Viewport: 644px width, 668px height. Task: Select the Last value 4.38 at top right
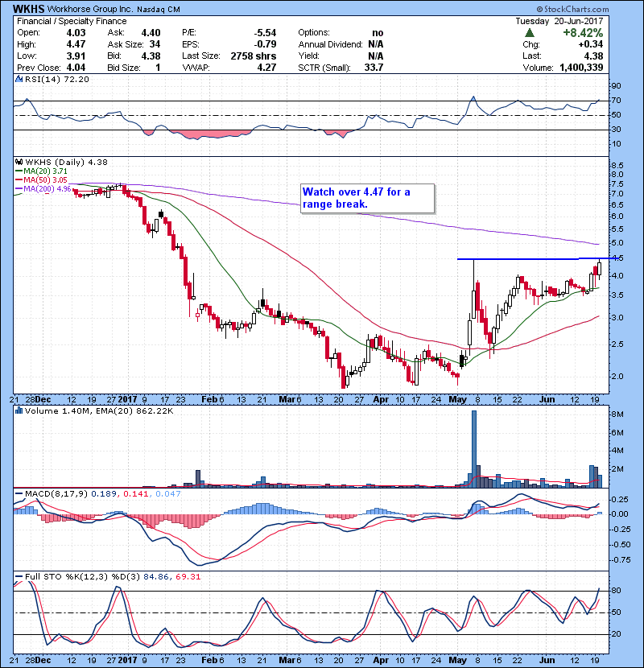593,56
